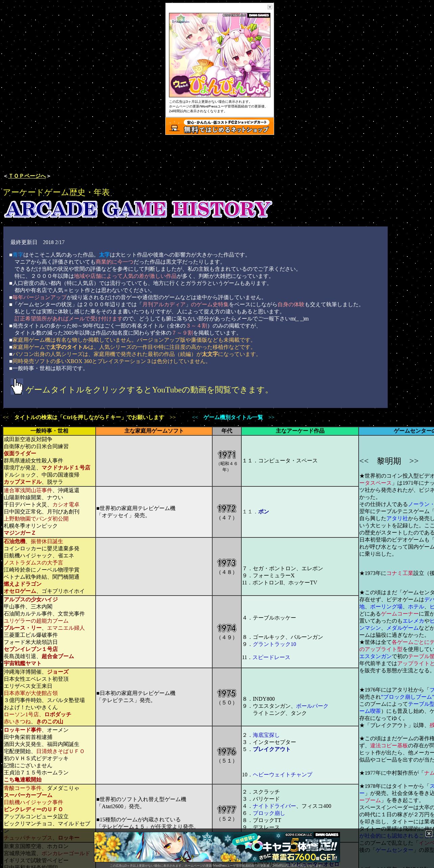Click the 年代 column header

pyautogui.click(x=227, y=431)
